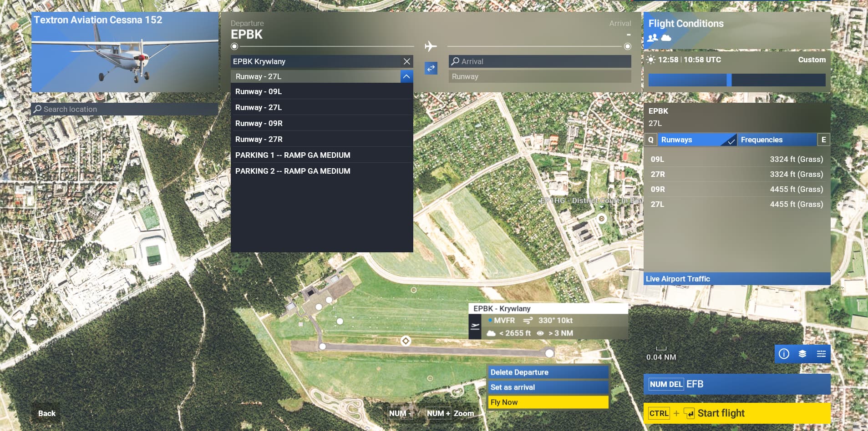Click the sun time-of-day icon
This screenshot has height=431, width=868.
coord(651,60)
